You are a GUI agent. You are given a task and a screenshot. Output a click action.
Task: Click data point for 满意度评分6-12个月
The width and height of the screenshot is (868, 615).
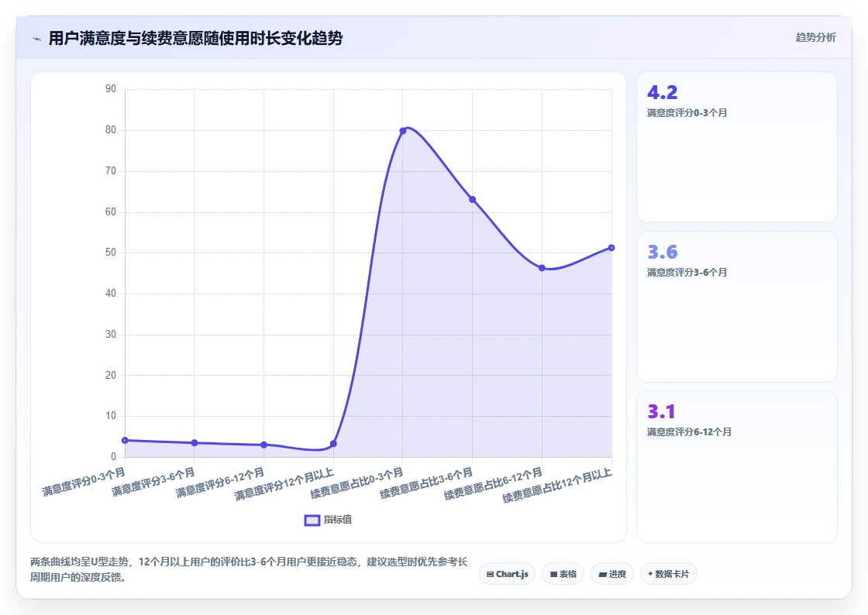[264, 445]
